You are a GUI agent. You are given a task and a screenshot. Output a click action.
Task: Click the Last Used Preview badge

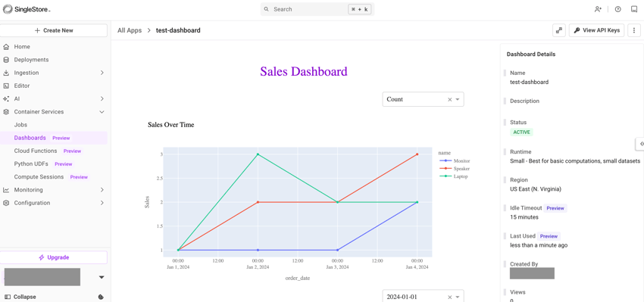coord(549,236)
